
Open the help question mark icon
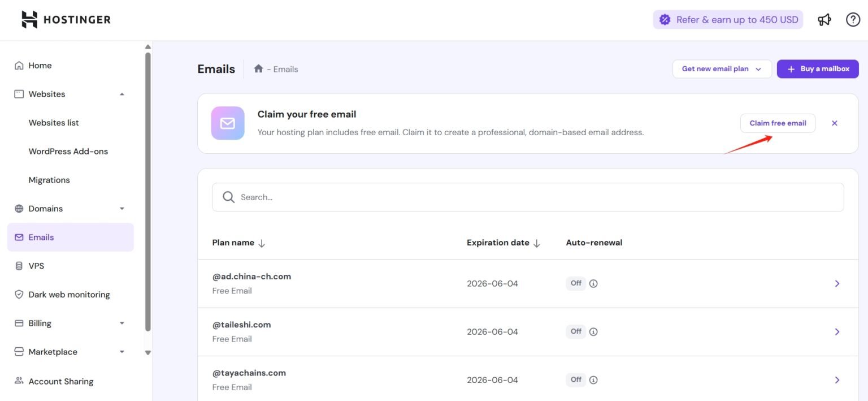(853, 20)
